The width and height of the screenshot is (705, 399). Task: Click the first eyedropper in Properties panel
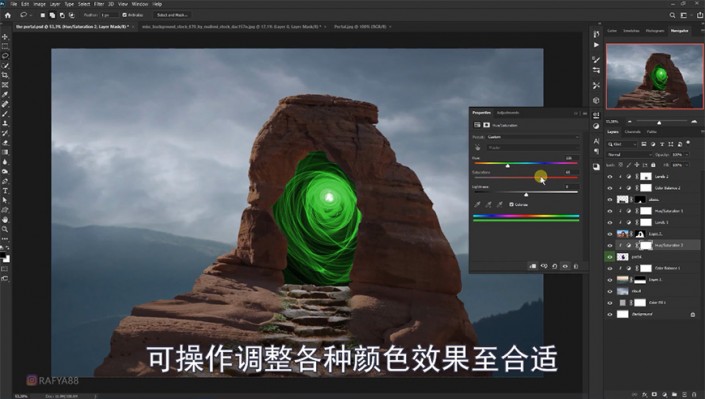pos(477,205)
